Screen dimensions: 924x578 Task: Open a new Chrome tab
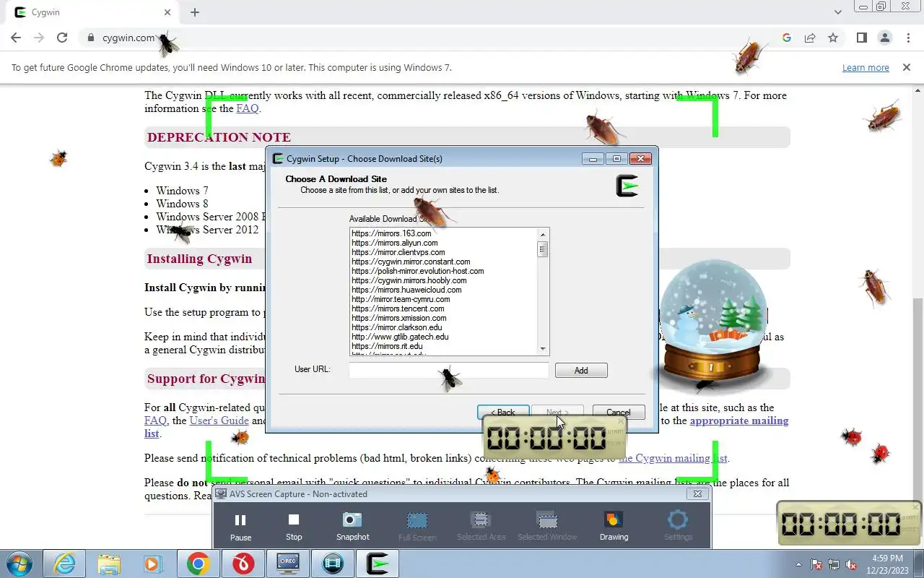click(195, 12)
